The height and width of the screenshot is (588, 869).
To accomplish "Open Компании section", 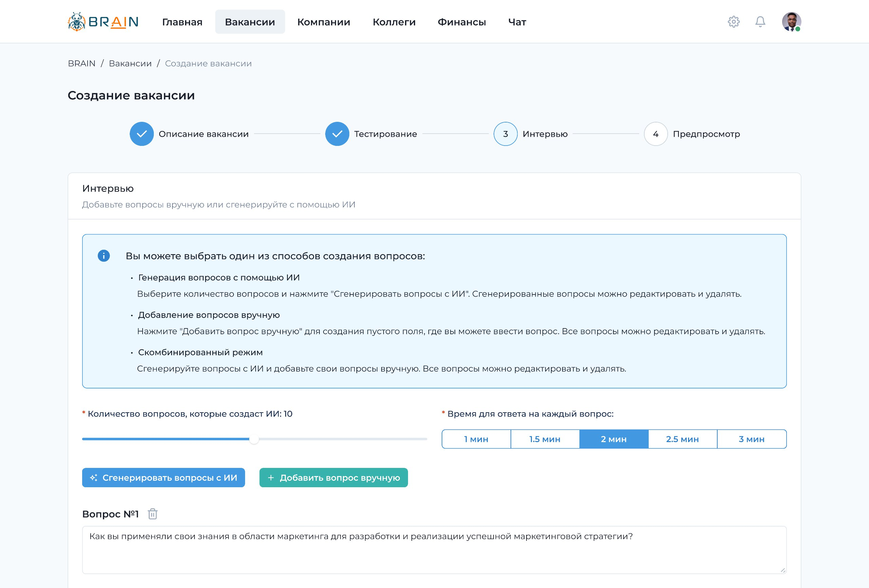I will [x=323, y=22].
